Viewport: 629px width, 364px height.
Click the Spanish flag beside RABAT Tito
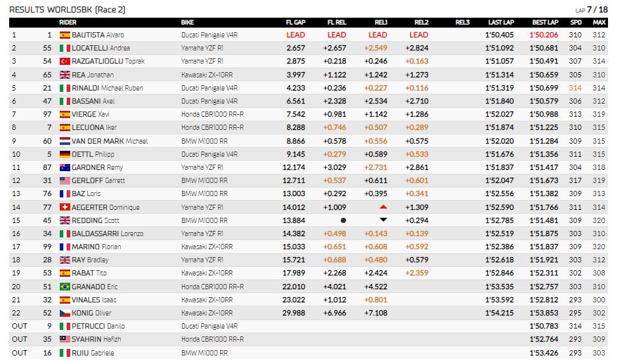[64, 273]
